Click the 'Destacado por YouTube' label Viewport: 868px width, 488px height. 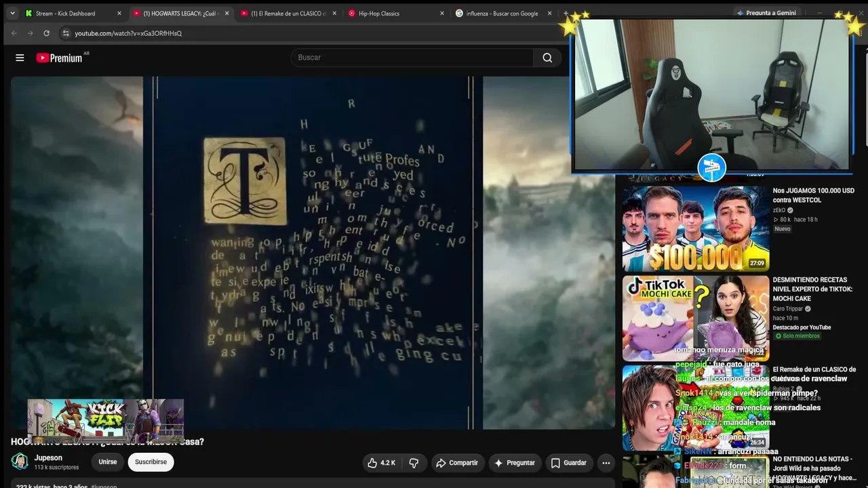click(802, 327)
